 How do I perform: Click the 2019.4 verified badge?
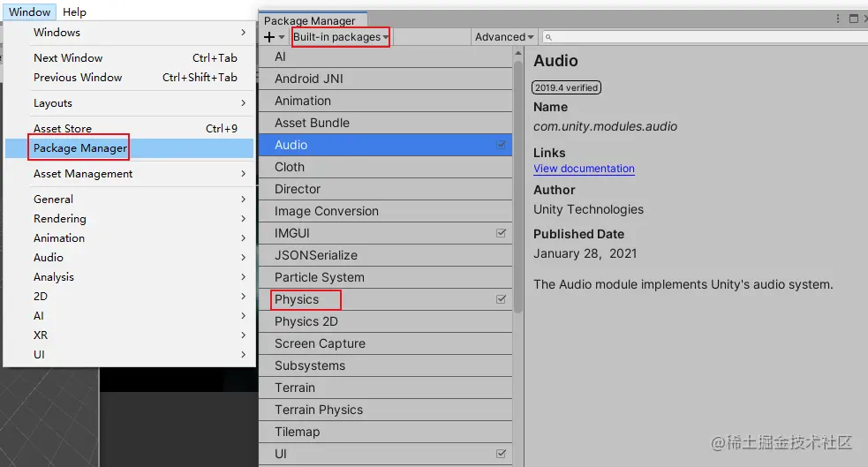click(566, 87)
